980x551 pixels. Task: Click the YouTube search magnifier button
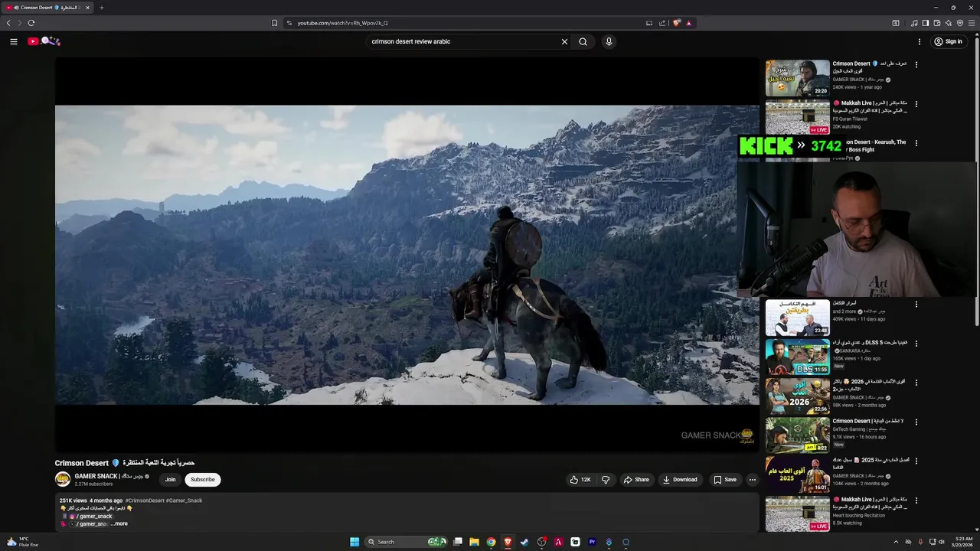(583, 41)
